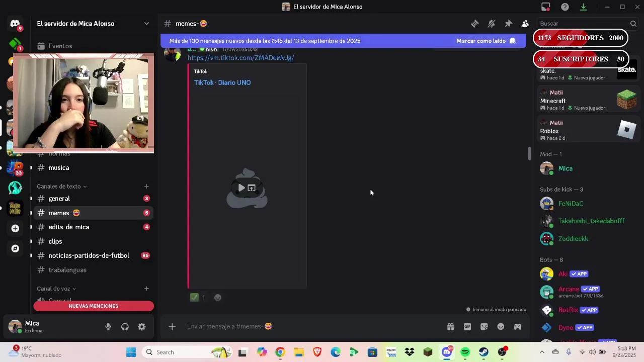Add a reaction via smiley under message

click(x=218, y=297)
